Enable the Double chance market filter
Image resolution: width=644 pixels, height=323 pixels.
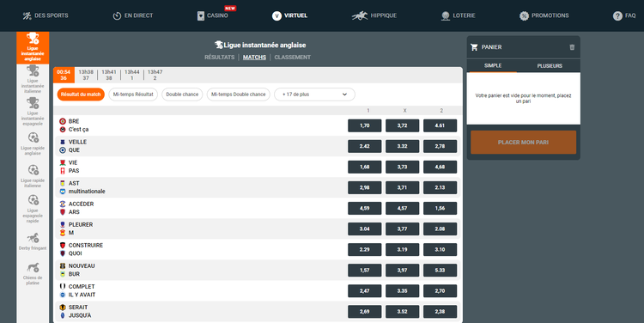182,94
